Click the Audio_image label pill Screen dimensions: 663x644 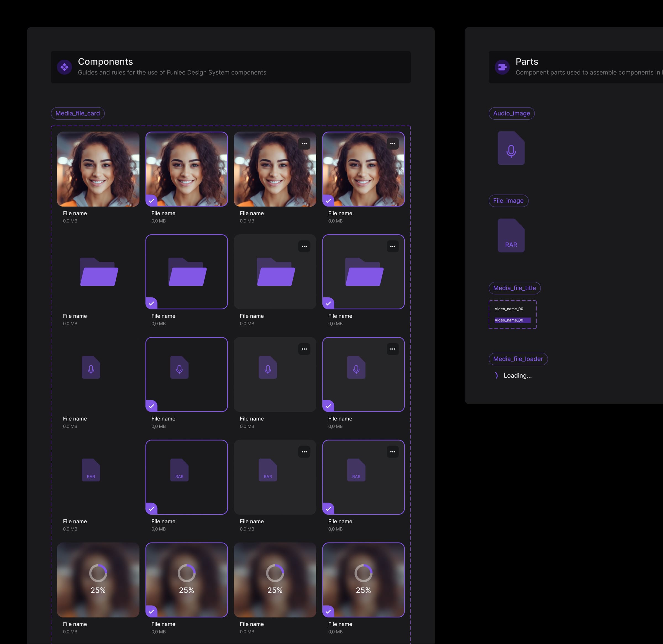pyautogui.click(x=511, y=113)
